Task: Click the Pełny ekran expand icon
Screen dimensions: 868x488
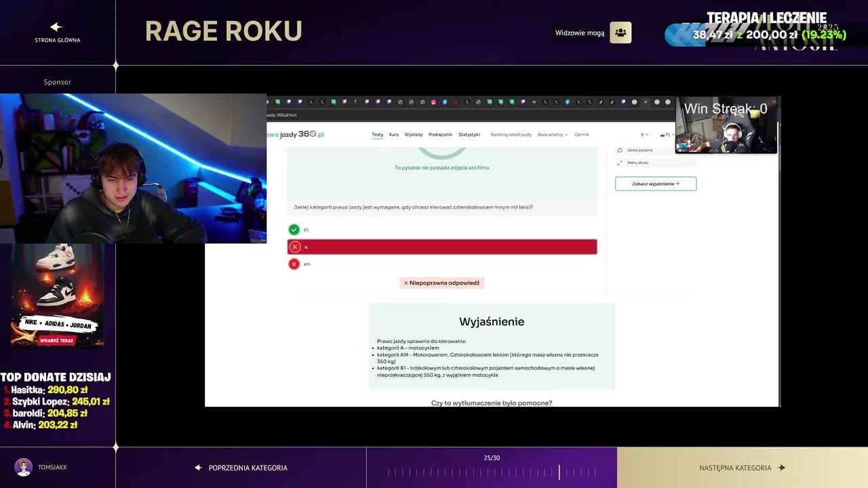Action: coord(620,163)
